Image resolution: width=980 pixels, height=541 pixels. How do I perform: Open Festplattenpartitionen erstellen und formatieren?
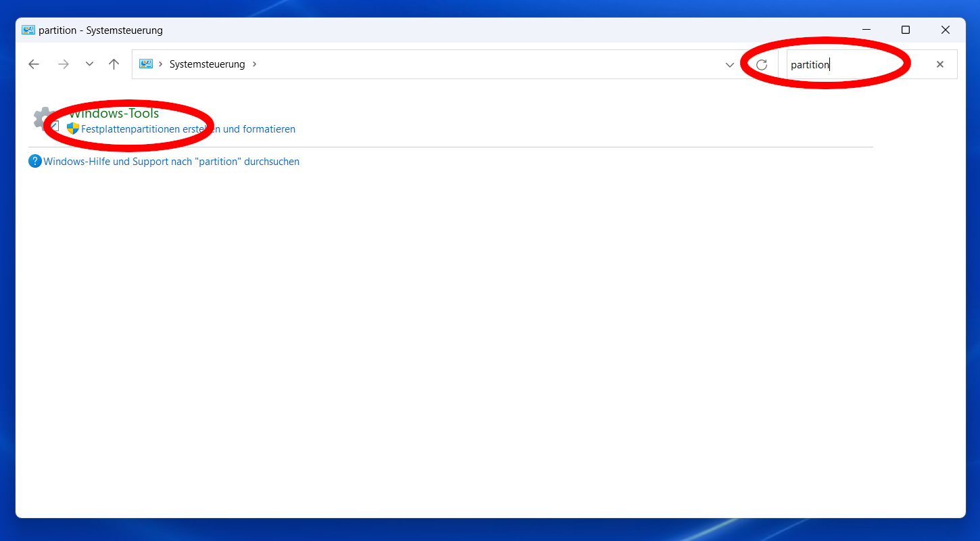pos(188,129)
